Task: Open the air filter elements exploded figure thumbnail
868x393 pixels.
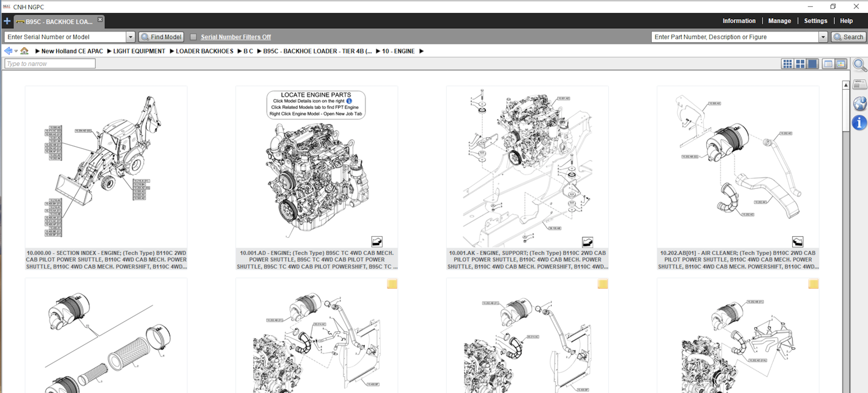Action: (106, 336)
